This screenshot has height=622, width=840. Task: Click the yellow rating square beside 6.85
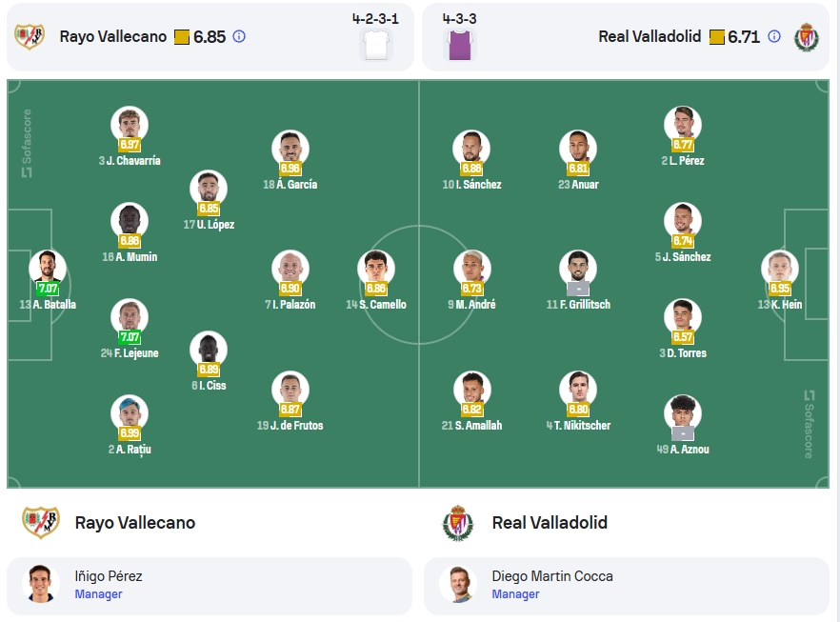tap(182, 37)
